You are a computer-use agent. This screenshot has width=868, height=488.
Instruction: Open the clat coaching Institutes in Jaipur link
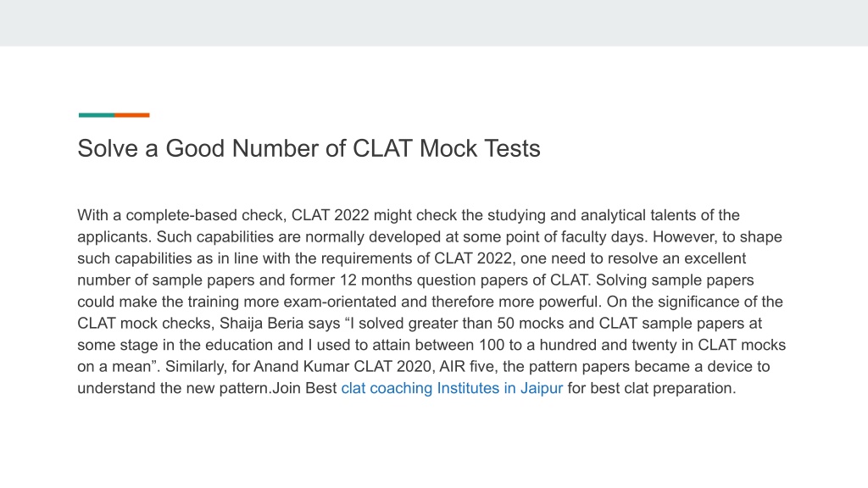[452, 388]
